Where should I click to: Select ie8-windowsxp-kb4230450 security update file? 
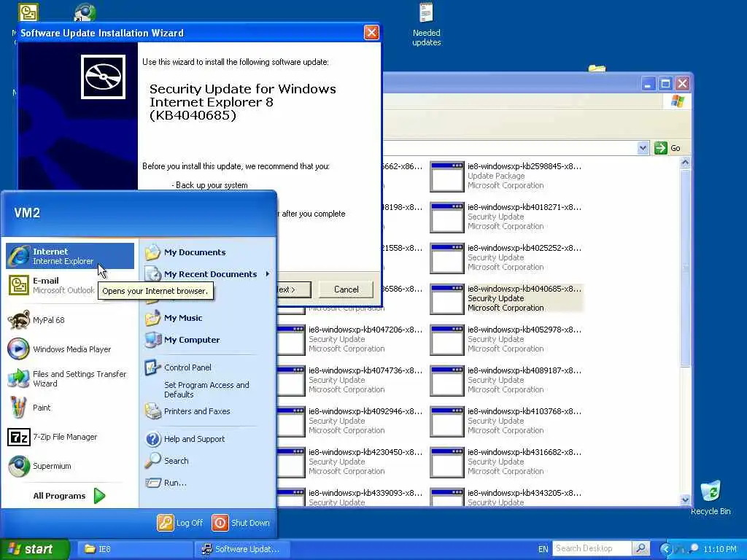[350, 462]
